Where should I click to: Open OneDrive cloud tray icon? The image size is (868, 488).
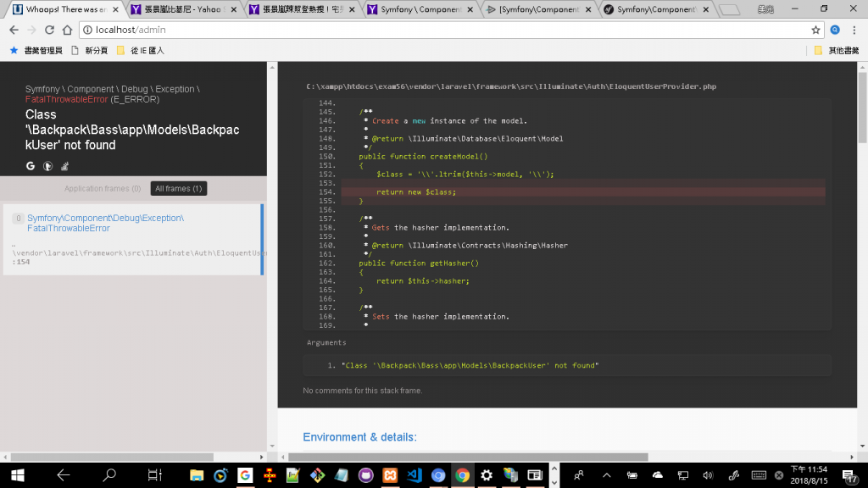(x=658, y=475)
